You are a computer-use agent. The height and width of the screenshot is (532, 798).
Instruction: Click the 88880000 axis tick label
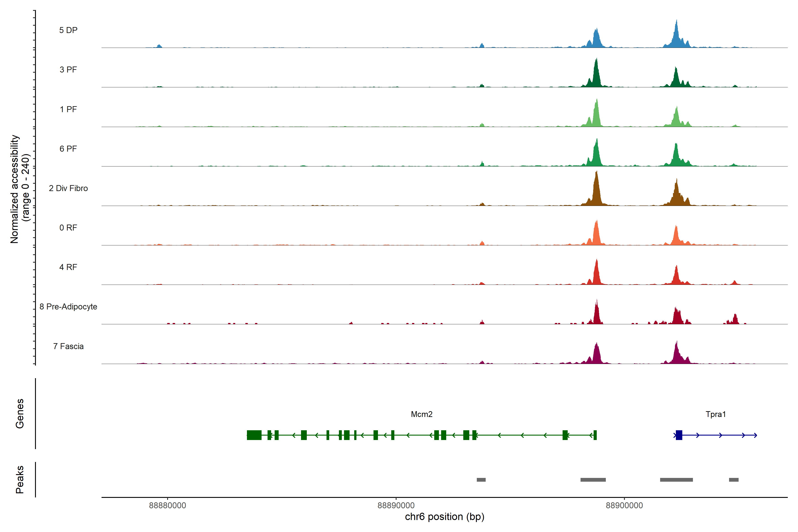(x=168, y=505)
